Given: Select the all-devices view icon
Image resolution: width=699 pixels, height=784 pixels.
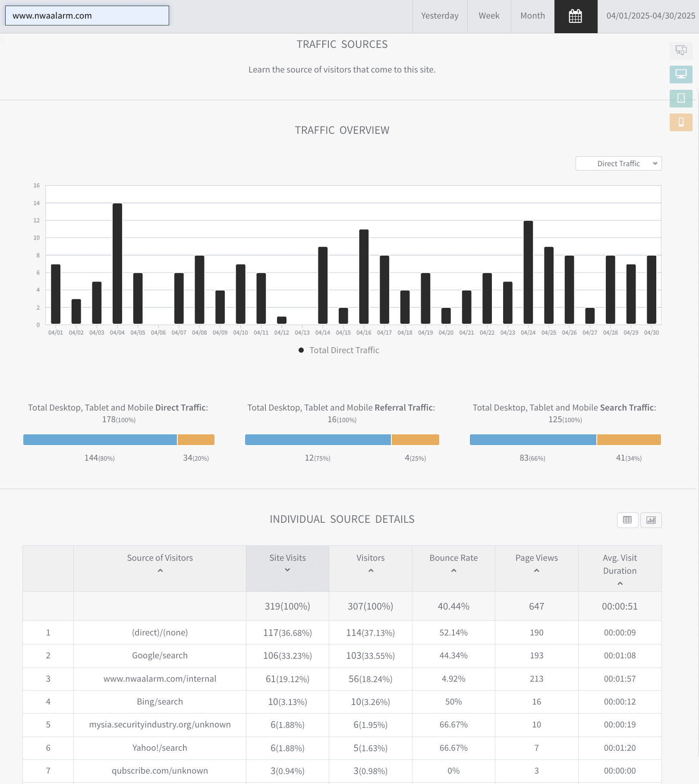Looking at the screenshot, I should point(681,51).
